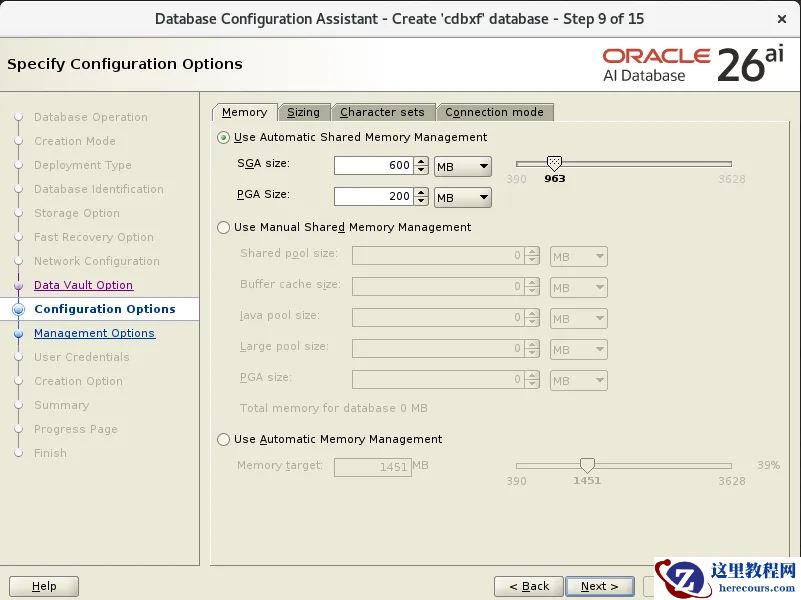This screenshot has width=801, height=600.
Task: Click User Credentials step in sidebar
Action: pyautogui.click(x=82, y=357)
